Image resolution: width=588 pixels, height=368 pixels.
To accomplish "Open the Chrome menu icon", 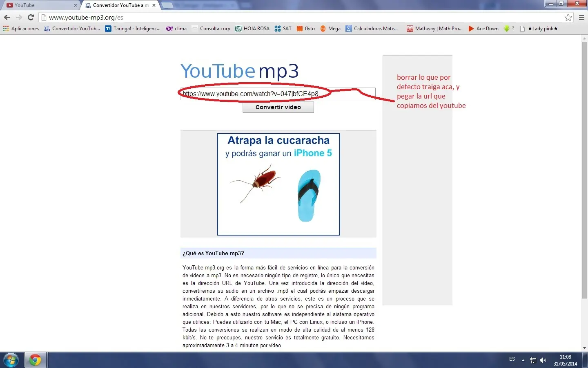I will 581,17.
